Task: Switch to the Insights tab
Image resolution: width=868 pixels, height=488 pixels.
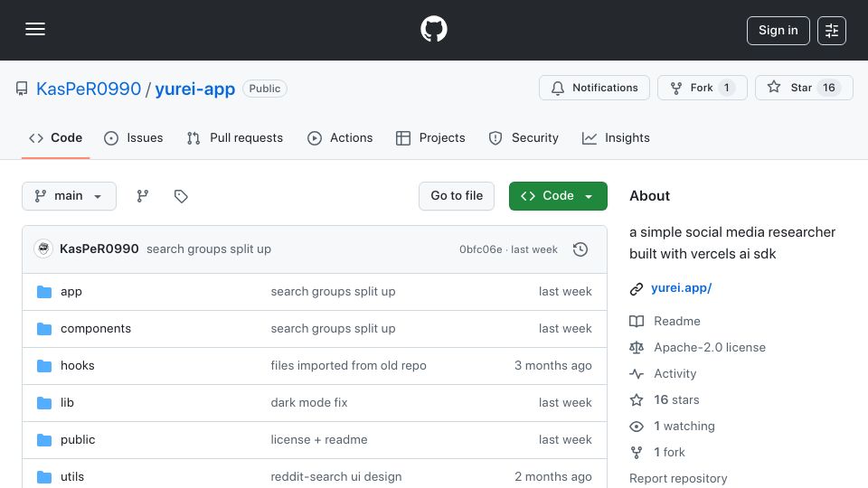Action: pyautogui.click(x=616, y=137)
